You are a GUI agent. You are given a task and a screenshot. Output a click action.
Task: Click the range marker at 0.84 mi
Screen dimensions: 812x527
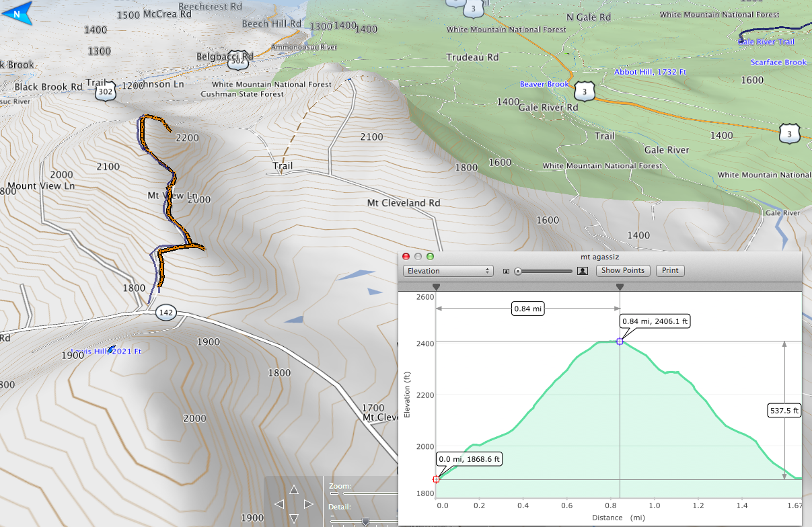point(620,287)
